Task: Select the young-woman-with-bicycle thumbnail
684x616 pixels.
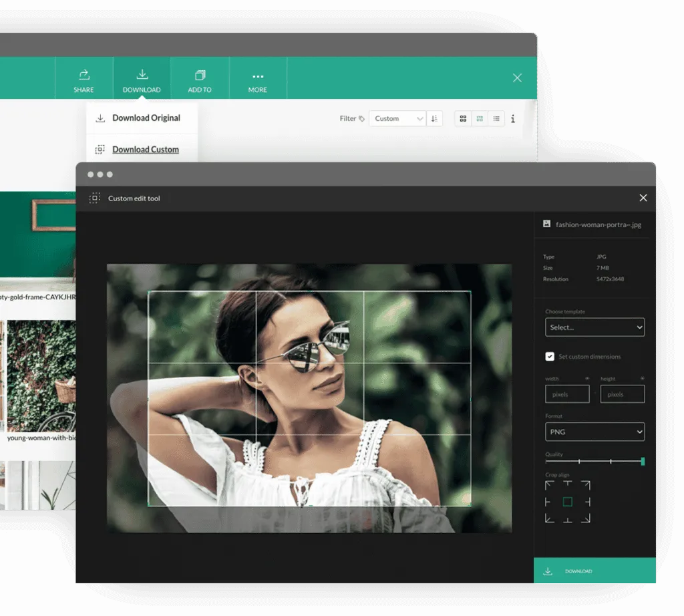Action: tap(41, 376)
